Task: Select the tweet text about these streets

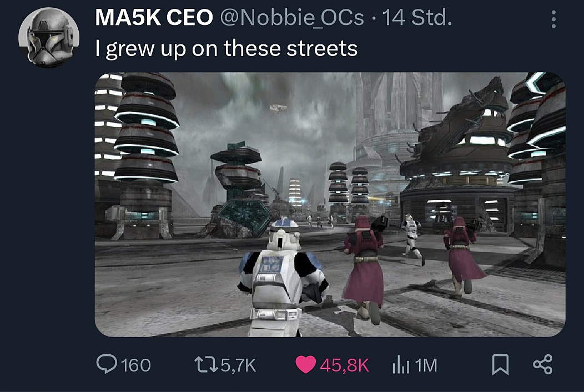Action: 226,48
